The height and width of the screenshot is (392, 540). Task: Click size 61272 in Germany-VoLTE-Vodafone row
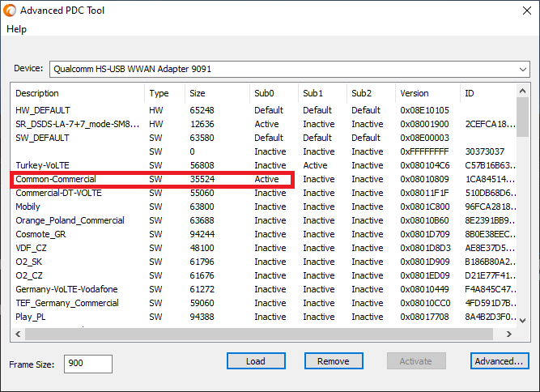[202, 289]
